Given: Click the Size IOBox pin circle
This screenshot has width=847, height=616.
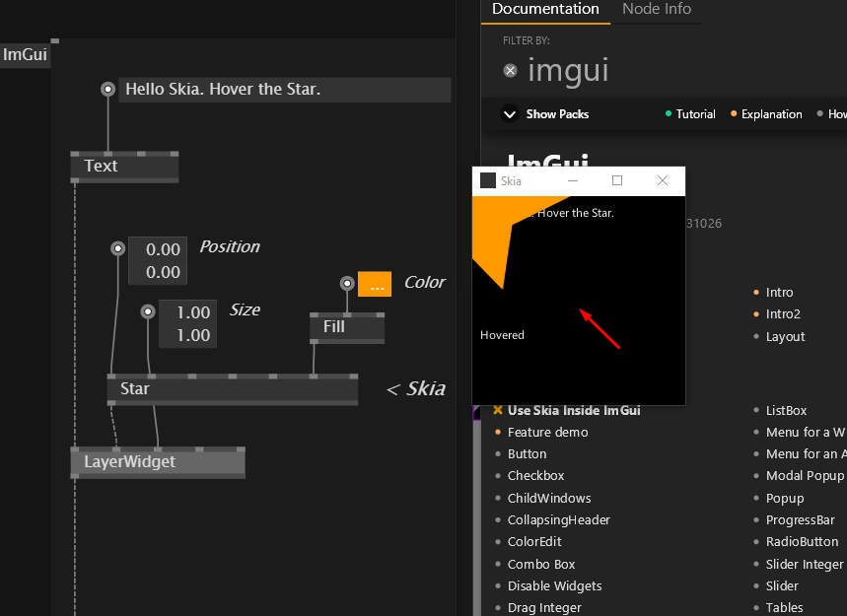Looking at the screenshot, I should [x=148, y=311].
